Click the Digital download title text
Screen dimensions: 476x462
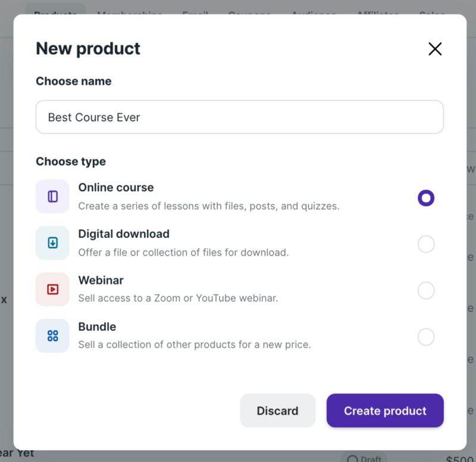coord(124,234)
